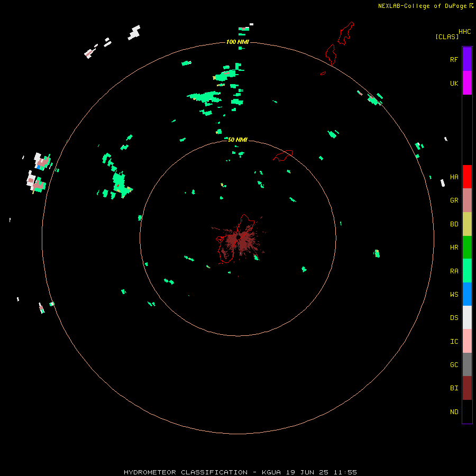This screenshot has width=476, height=476.
Task: Click the "GR" legend label
Action: [x=454, y=200]
